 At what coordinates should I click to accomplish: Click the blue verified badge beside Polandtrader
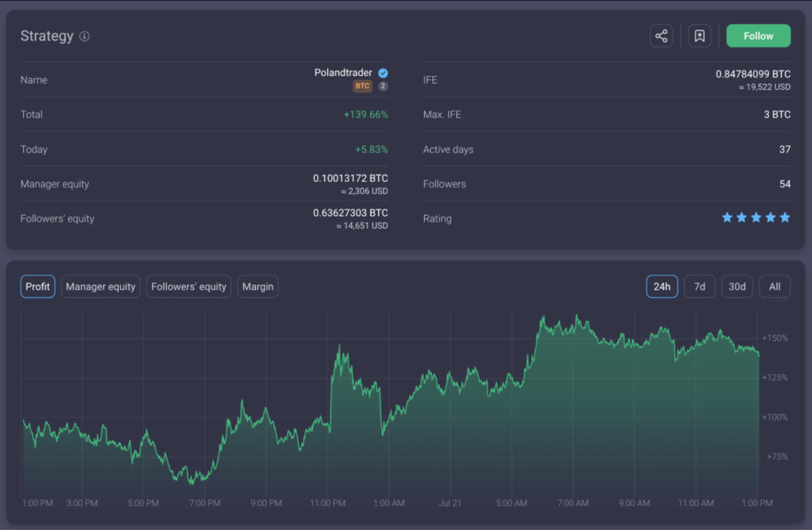point(383,73)
